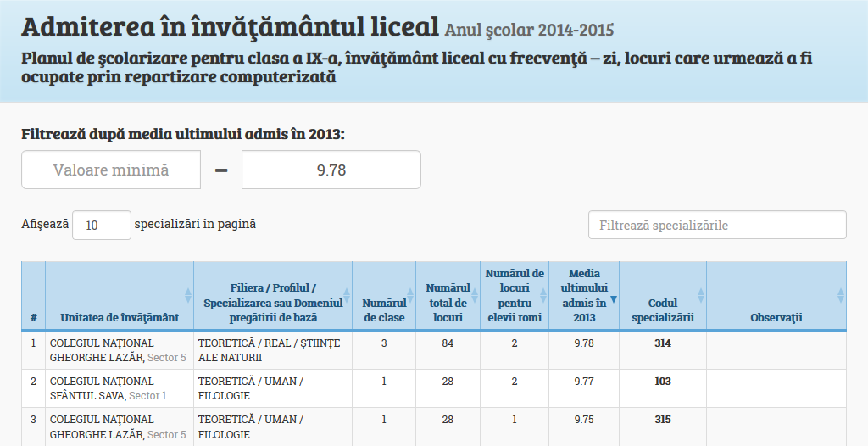Select COLEGIUL NAȚIONAL GHEORGHE LAZĂR in row 3
868x446 pixels.
pos(118,426)
